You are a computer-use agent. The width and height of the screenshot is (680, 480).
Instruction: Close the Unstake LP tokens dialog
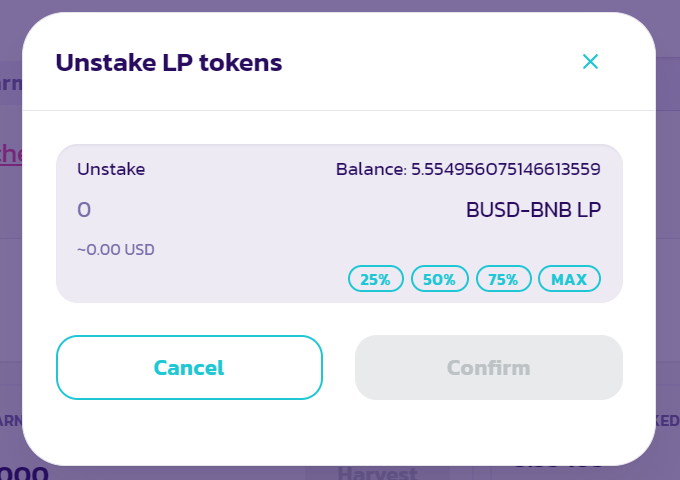[x=590, y=62]
